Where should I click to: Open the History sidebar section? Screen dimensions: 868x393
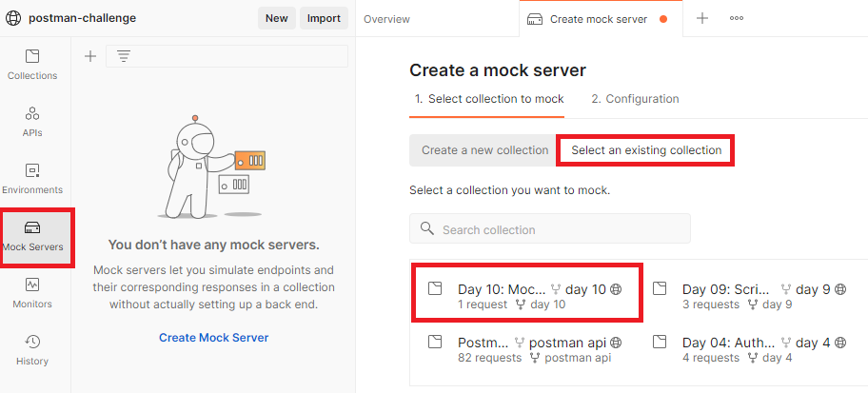pyautogui.click(x=32, y=350)
